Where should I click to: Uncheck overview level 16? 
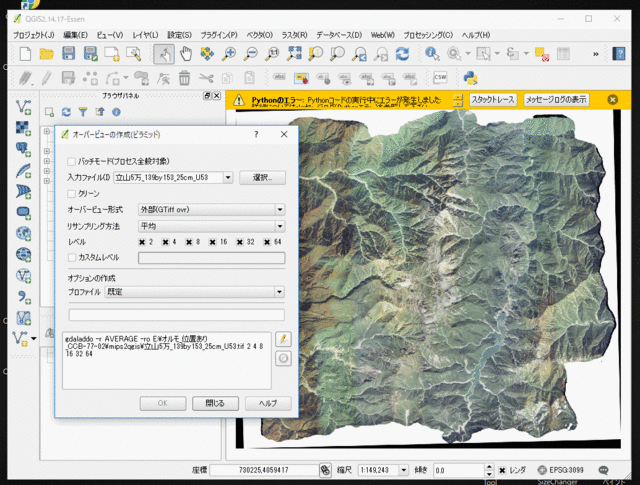pyautogui.click(x=213, y=242)
